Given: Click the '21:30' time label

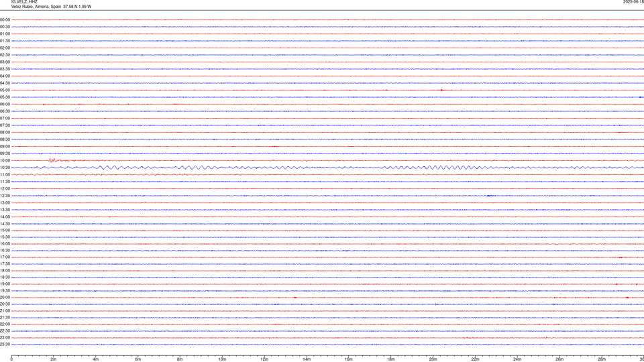Looking at the screenshot, I should (x=5, y=318).
